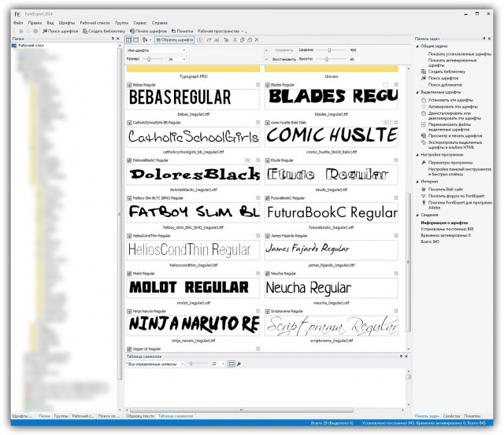Open the Файл menu
504x435 pixels.
[18, 23]
